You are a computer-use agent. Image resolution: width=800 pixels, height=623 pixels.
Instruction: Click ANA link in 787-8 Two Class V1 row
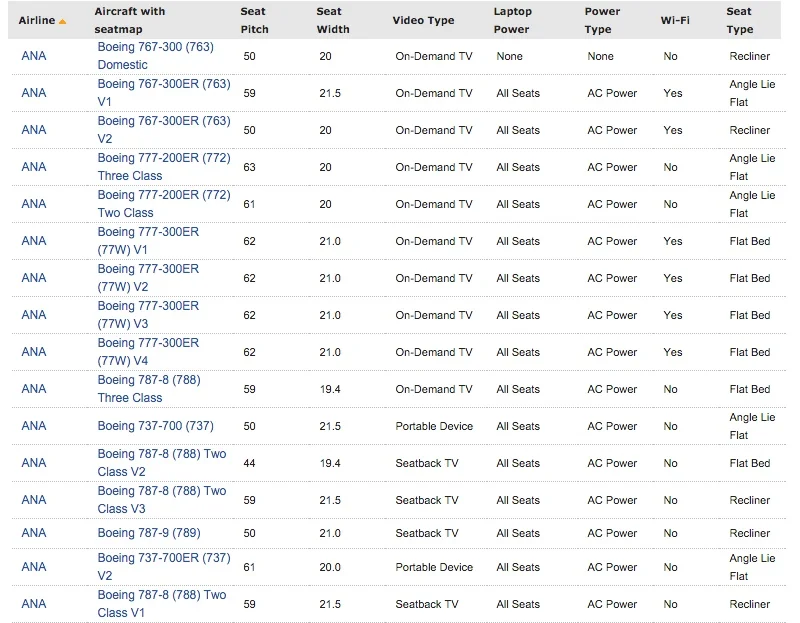pyautogui.click(x=34, y=604)
